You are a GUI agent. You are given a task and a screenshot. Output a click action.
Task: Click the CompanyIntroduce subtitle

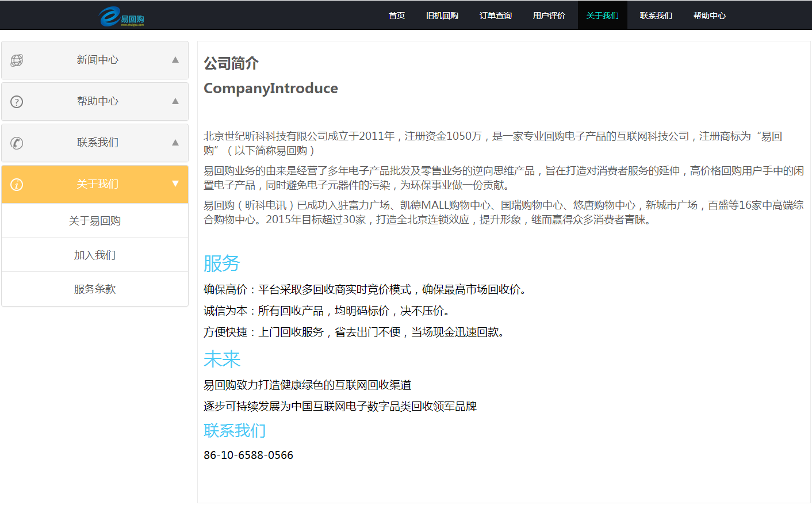click(271, 89)
